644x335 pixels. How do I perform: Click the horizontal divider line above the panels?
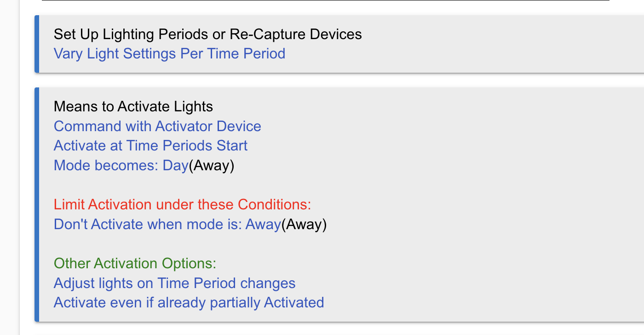click(x=326, y=0)
